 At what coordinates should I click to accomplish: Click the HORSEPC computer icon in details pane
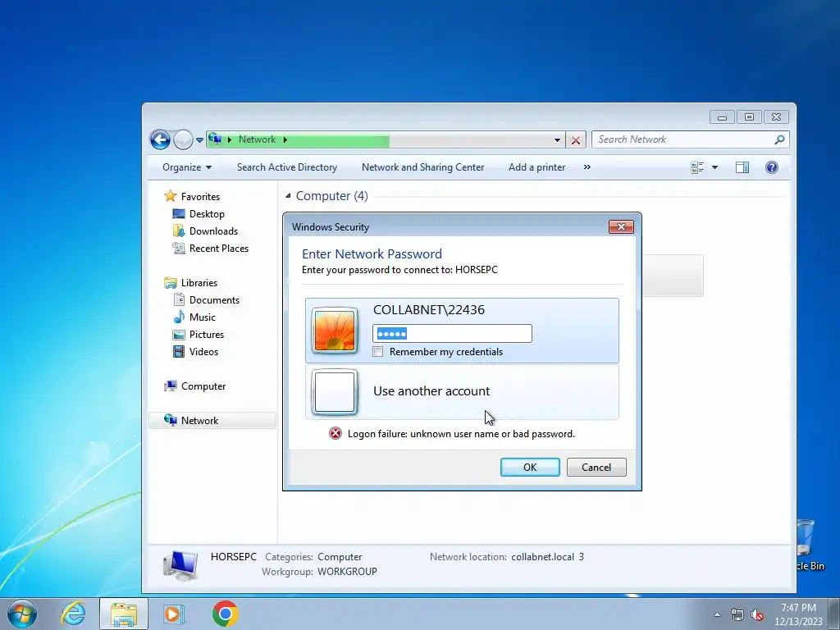pos(181,566)
